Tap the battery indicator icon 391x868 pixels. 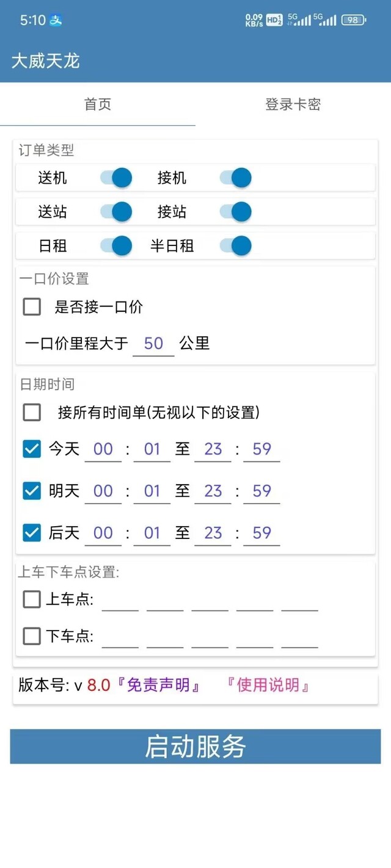[354, 20]
